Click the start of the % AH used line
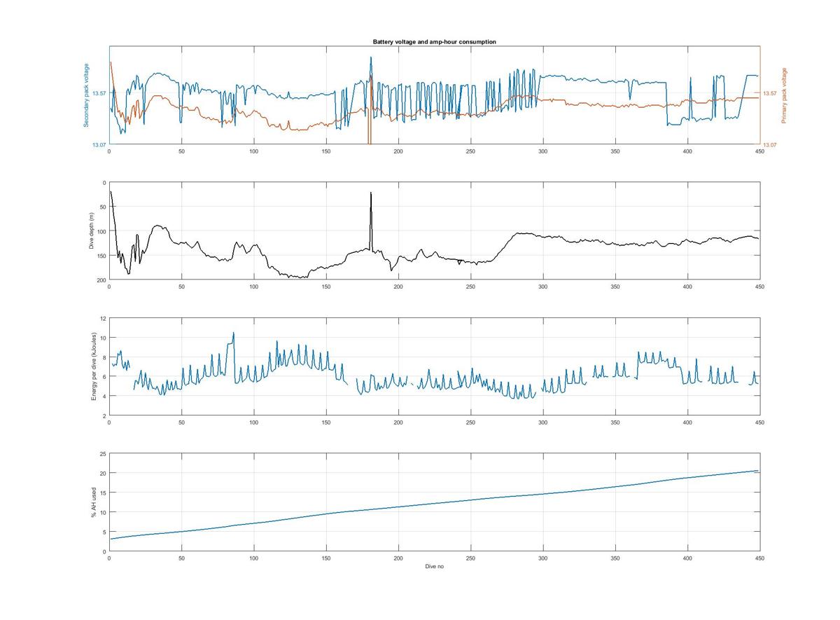This screenshot has width=840, height=620. point(110,539)
